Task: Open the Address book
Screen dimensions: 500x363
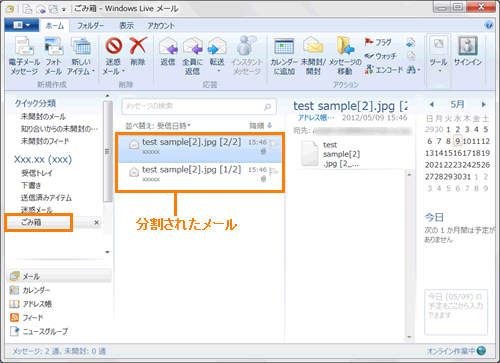Action: pyautogui.click(x=31, y=304)
